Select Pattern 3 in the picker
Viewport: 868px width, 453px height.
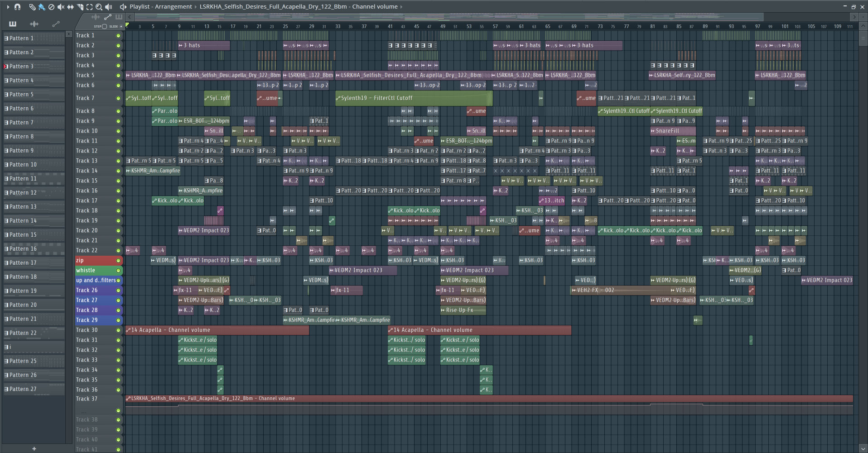(x=34, y=67)
